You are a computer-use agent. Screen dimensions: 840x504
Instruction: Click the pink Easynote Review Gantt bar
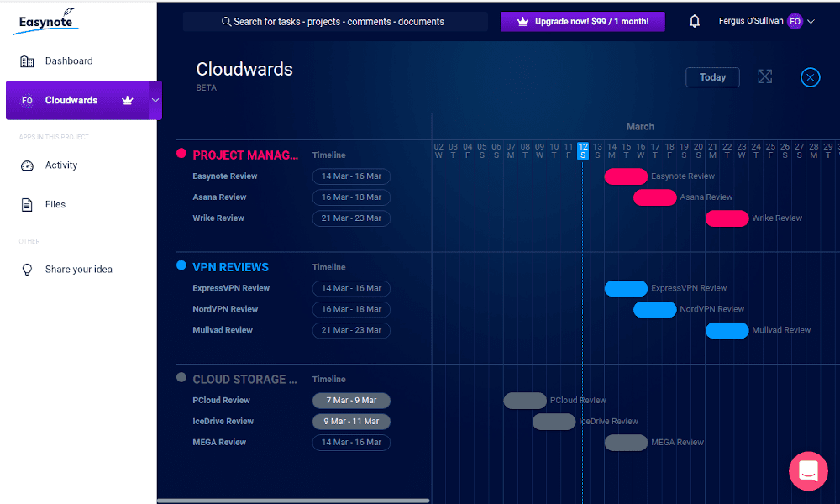(627, 176)
